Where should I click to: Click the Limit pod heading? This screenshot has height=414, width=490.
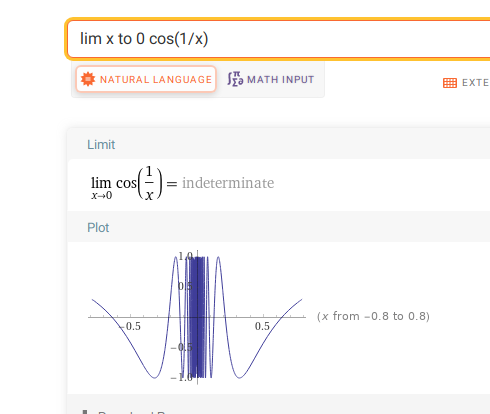tap(101, 145)
